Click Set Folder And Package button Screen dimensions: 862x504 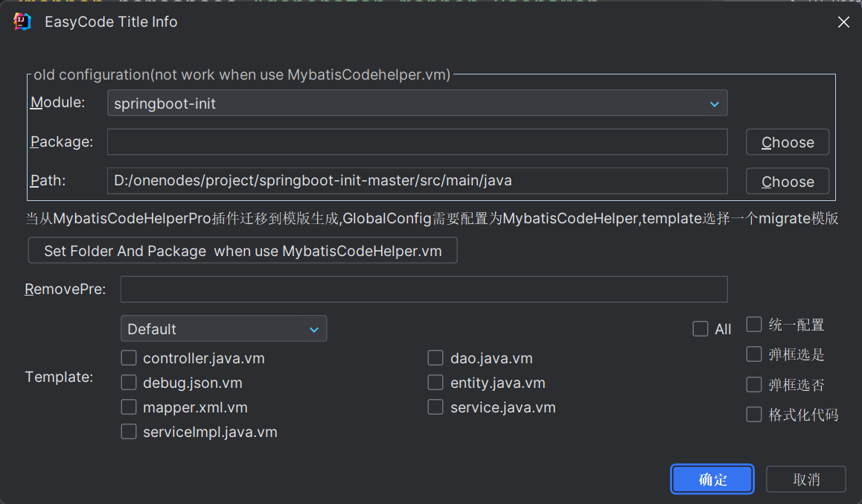tap(243, 251)
